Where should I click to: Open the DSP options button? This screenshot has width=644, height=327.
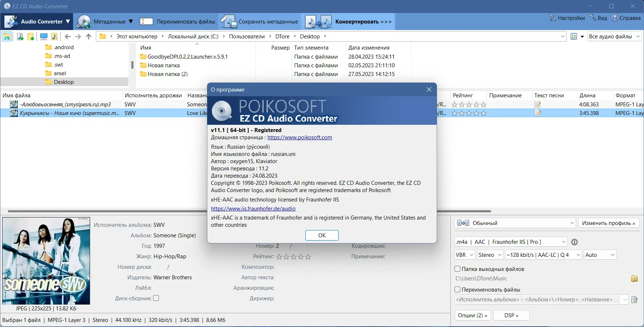[511, 315]
